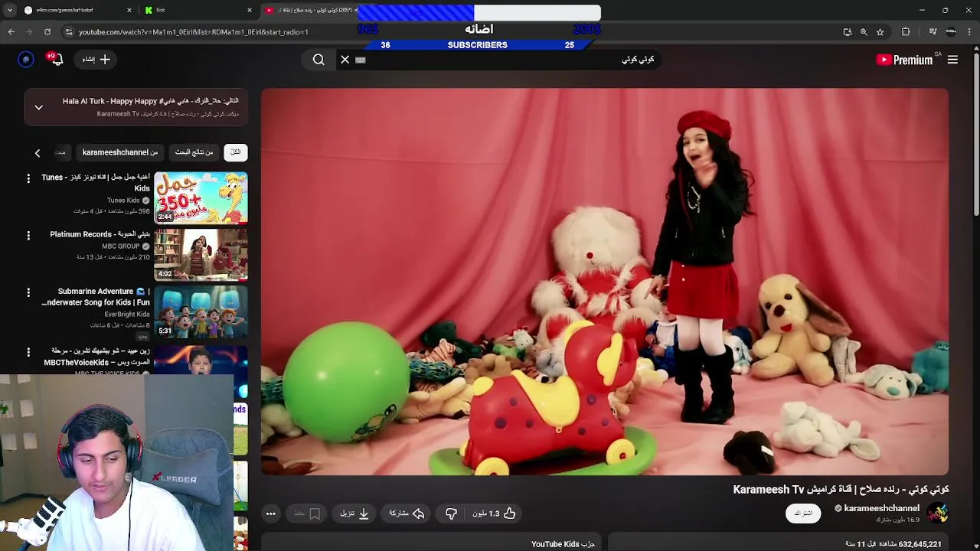980x551 pixels.
Task: Dislike the video with thumbs-down icon
Action: click(451, 514)
